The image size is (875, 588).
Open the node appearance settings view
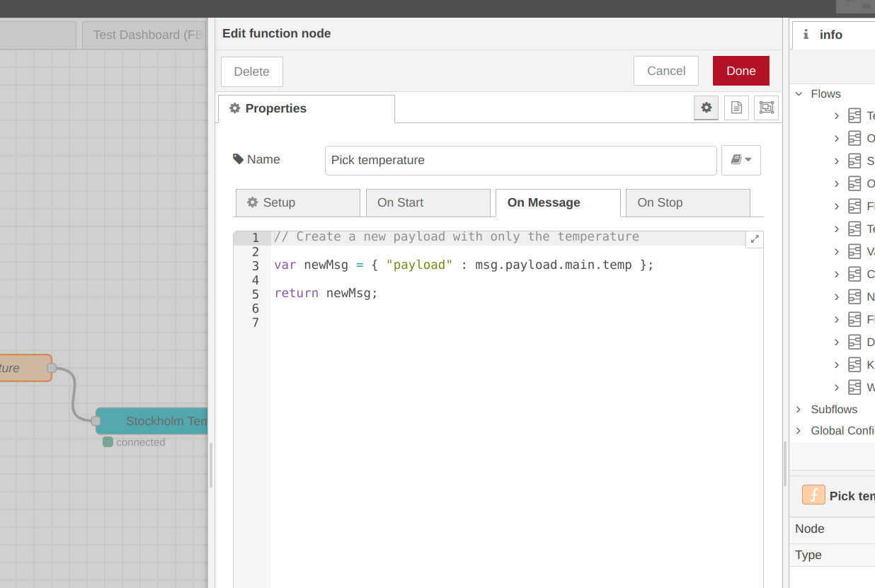(766, 108)
